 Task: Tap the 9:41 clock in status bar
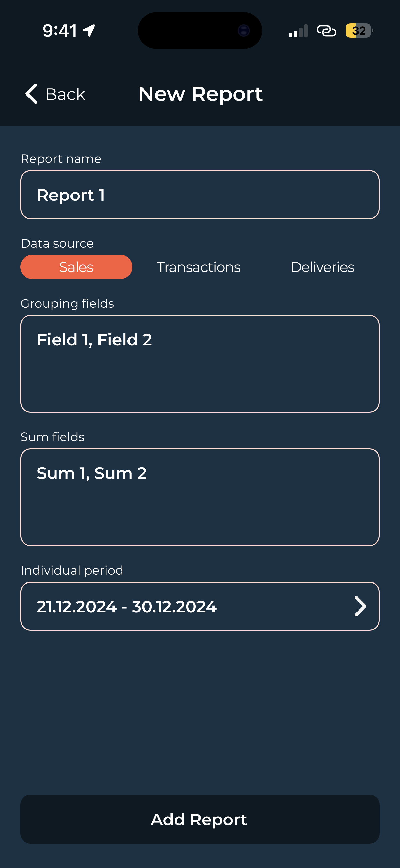point(60,31)
